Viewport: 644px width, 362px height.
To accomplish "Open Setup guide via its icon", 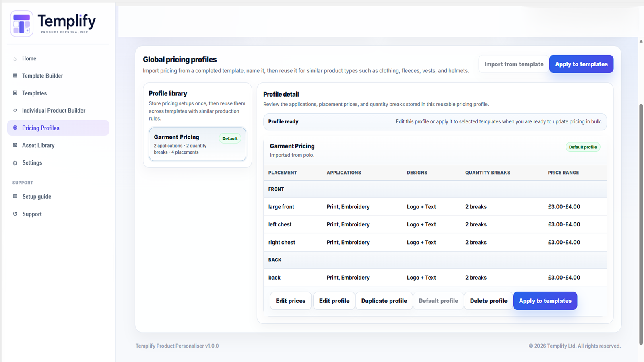I will (15, 197).
